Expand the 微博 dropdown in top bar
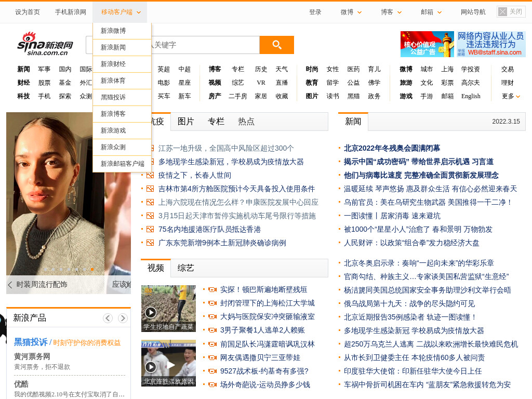Screen dimensions: 532x399 tap(351, 12)
